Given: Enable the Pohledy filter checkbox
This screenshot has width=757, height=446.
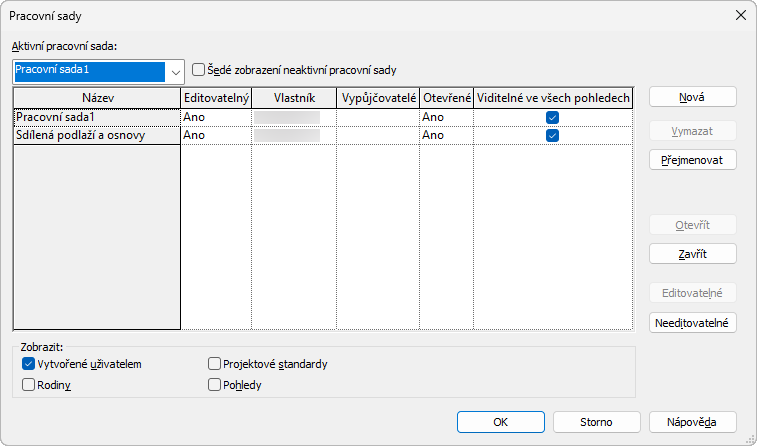Looking at the screenshot, I should point(215,384).
